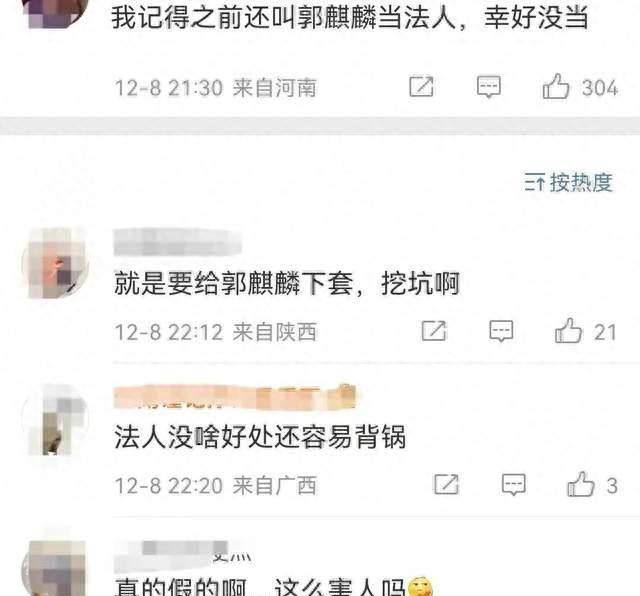This screenshot has height=596, width=640.
Task: Share the 22:12 comment from 陕西
Action: click(x=434, y=331)
